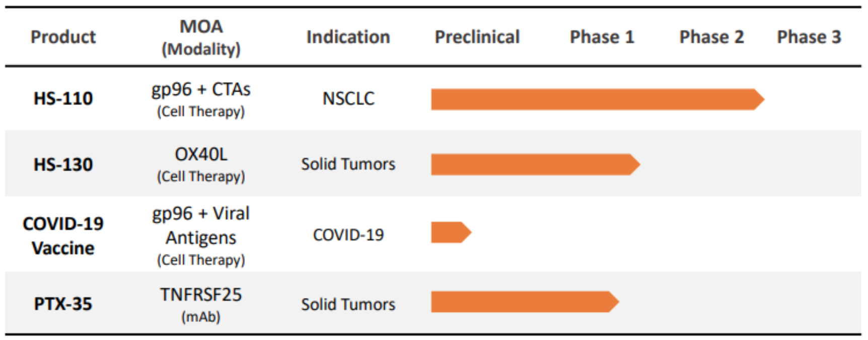Select the Phase 2 header
The image size is (868, 340).
[711, 37]
